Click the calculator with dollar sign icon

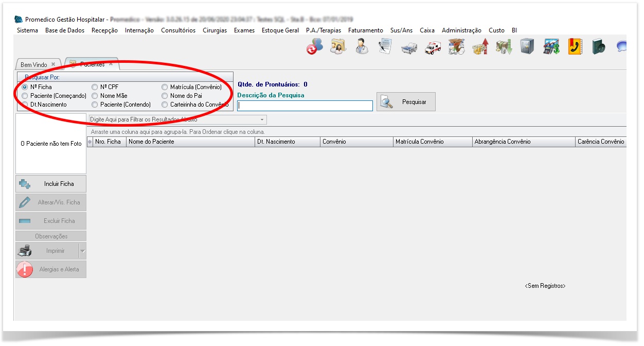pos(551,47)
